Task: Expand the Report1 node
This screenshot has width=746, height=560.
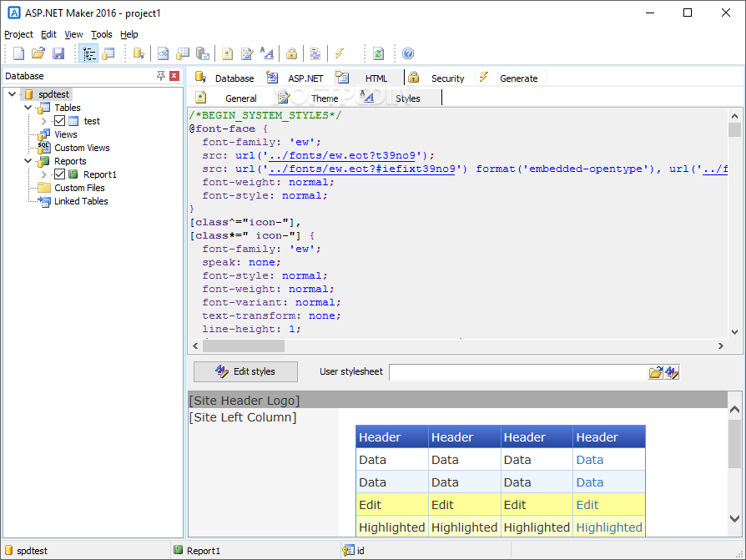Action: (x=44, y=174)
